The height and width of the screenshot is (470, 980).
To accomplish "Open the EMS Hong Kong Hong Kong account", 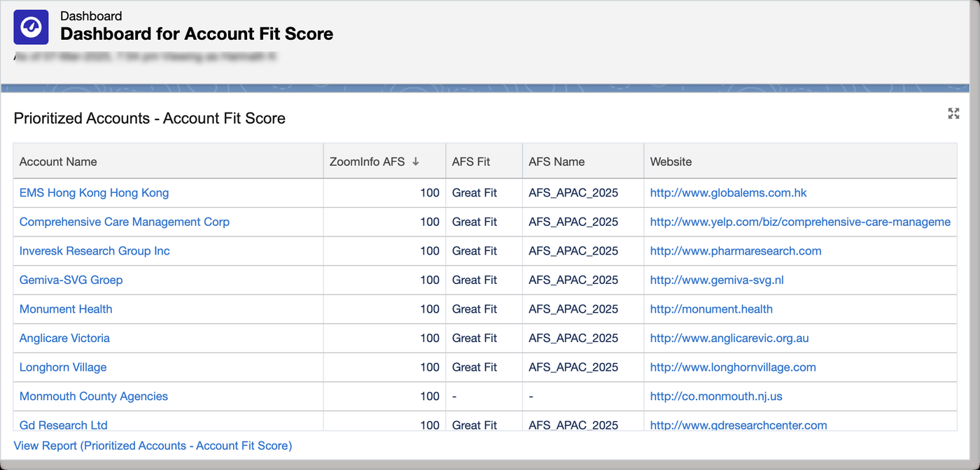I will [94, 192].
